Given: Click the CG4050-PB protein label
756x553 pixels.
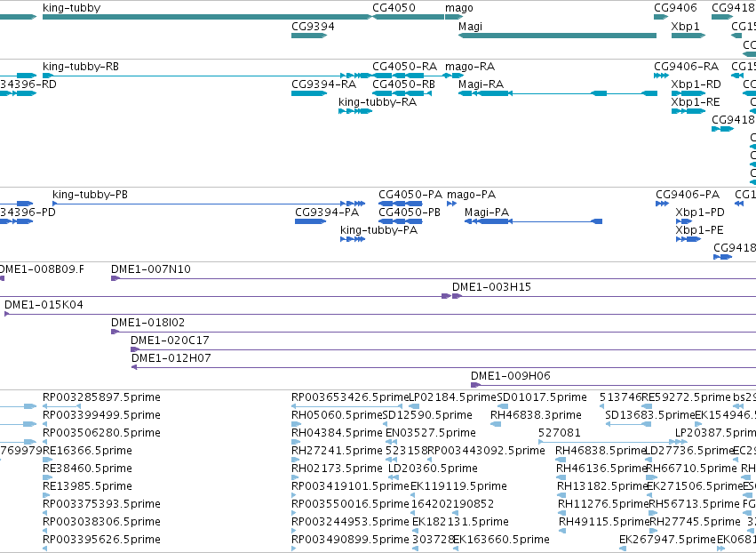Looking at the screenshot, I should [x=410, y=212].
